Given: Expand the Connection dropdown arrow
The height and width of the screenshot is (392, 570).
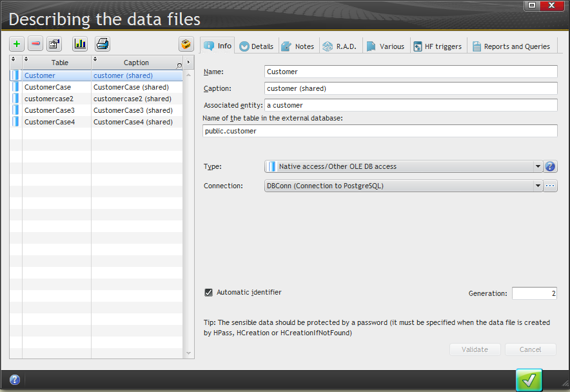Looking at the screenshot, I should click(x=538, y=186).
